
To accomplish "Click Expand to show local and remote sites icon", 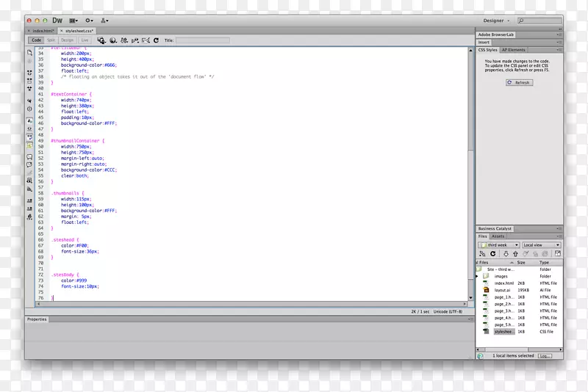I will 558,254.
